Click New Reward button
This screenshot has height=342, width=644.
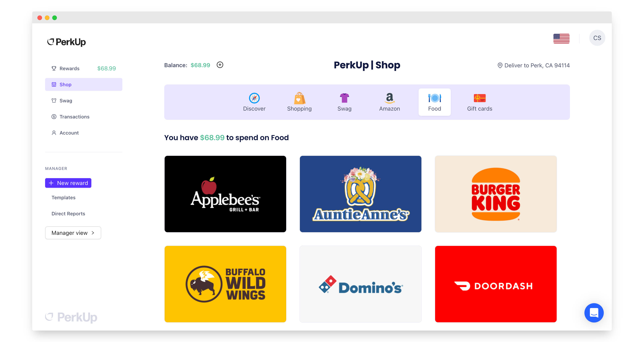68,183
